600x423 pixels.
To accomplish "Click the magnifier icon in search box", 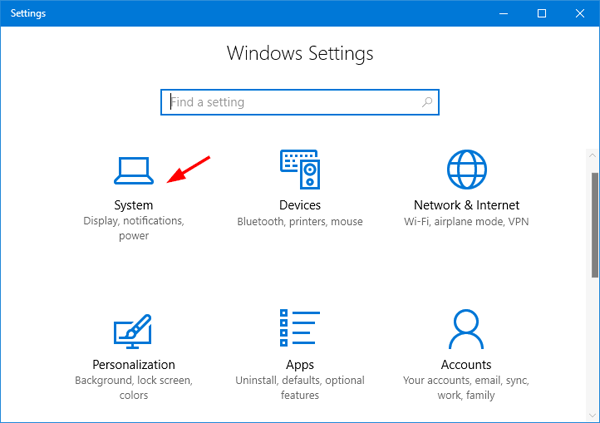I will pyautogui.click(x=427, y=102).
